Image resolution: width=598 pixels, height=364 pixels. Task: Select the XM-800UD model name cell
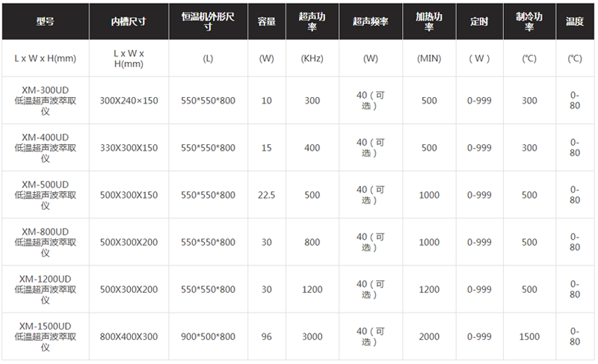click(45, 242)
